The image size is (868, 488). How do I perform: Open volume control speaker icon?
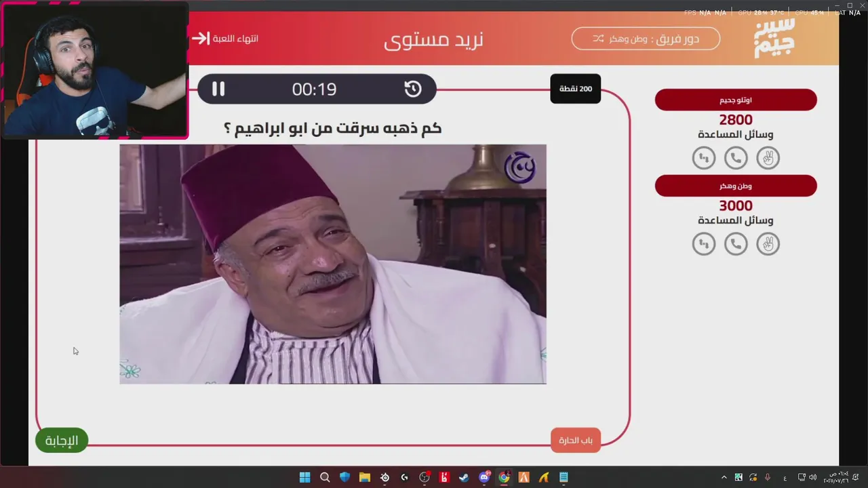[812, 477]
